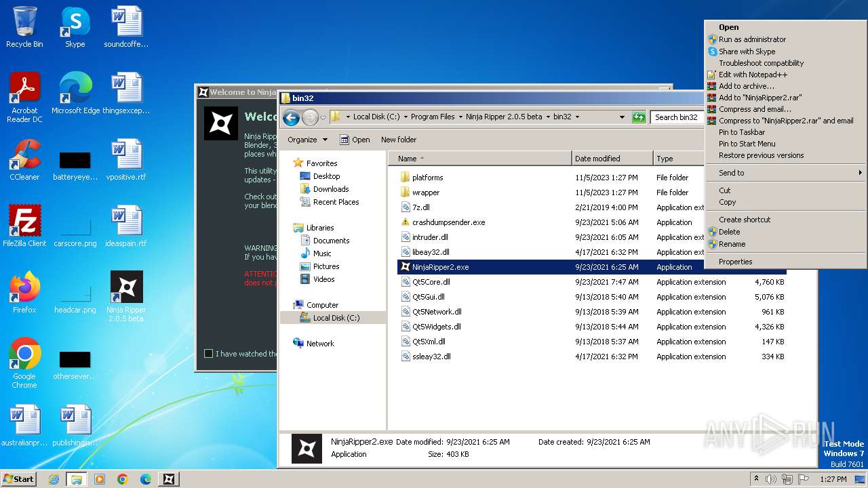The image size is (868, 488).
Task: Select the platforms folder
Action: point(427,178)
